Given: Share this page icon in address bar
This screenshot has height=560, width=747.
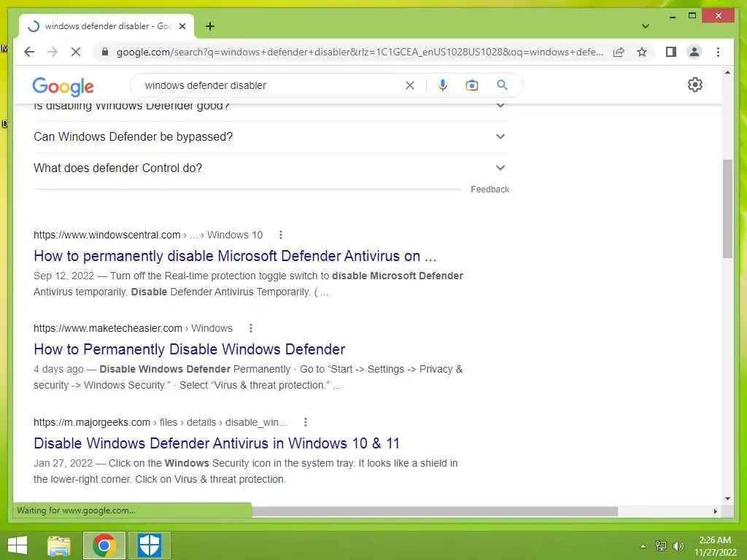Looking at the screenshot, I should click(619, 52).
